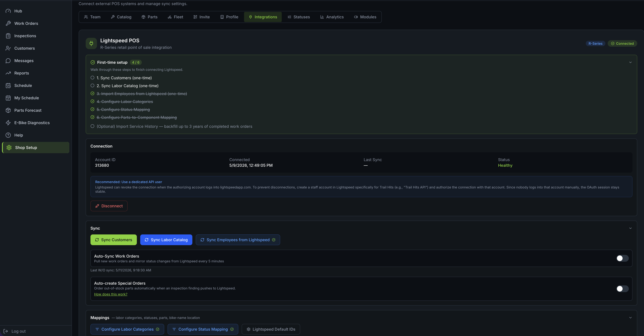
Task: Open the Catalog tab
Action: point(121,17)
